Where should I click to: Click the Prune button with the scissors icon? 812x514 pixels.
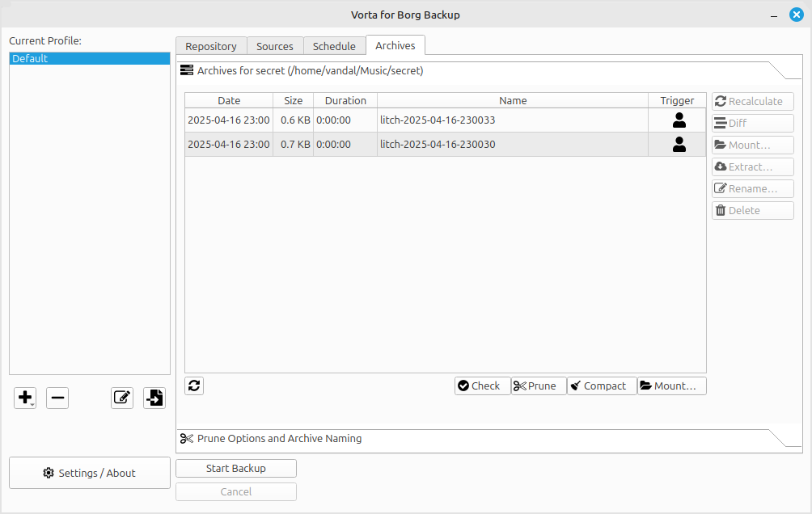[x=539, y=385]
